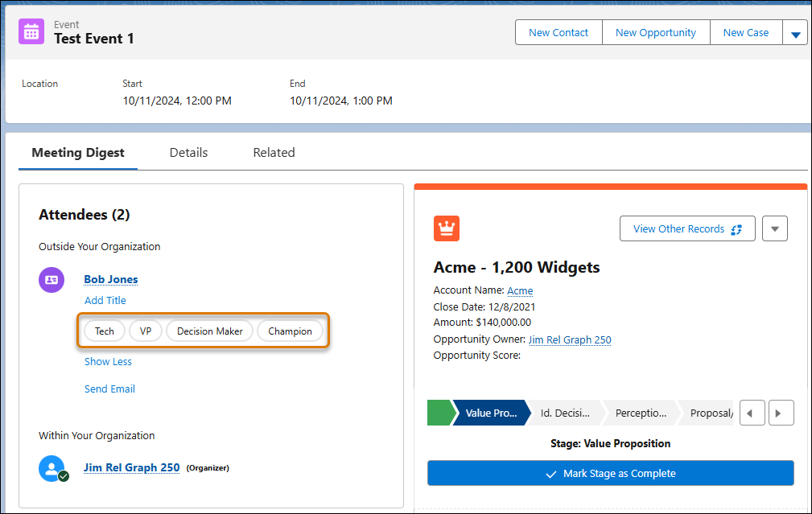Select the Decision Maker tag pill

click(209, 331)
